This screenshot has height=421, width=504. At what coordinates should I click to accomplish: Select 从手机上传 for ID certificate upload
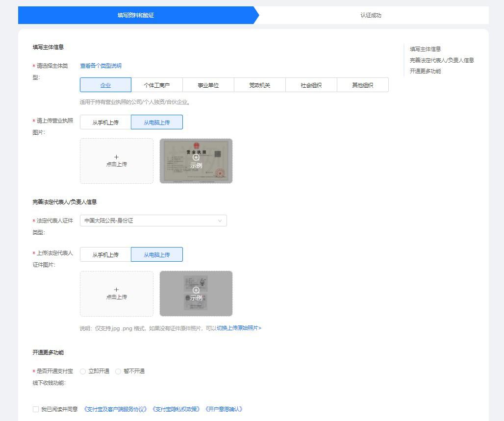pyautogui.click(x=105, y=254)
